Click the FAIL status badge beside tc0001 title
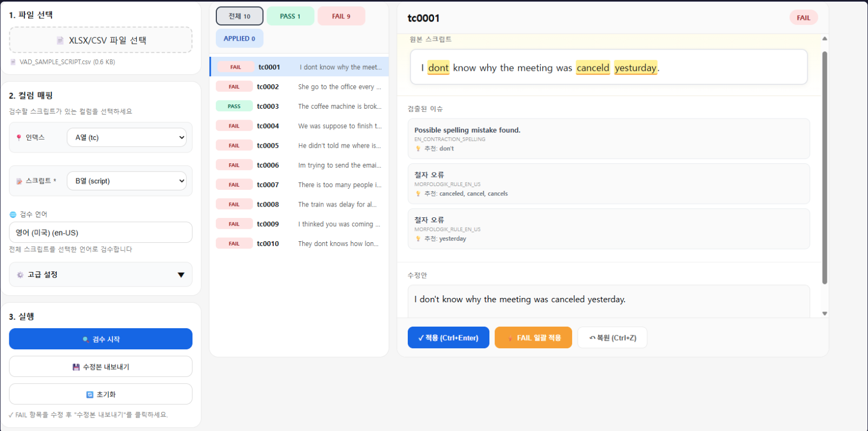Image resolution: width=868 pixels, height=431 pixels. pos(804,18)
